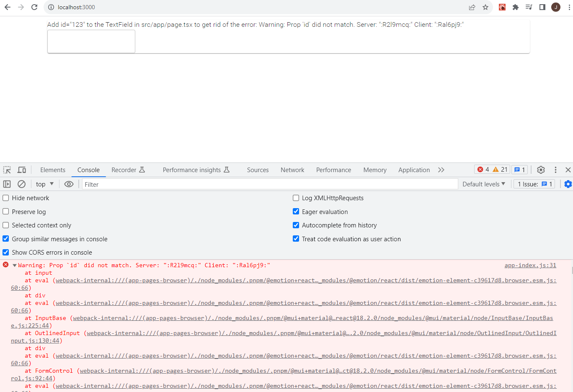Click inside the console Filter field
Screen dimensions: 573x392
pos(168,184)
